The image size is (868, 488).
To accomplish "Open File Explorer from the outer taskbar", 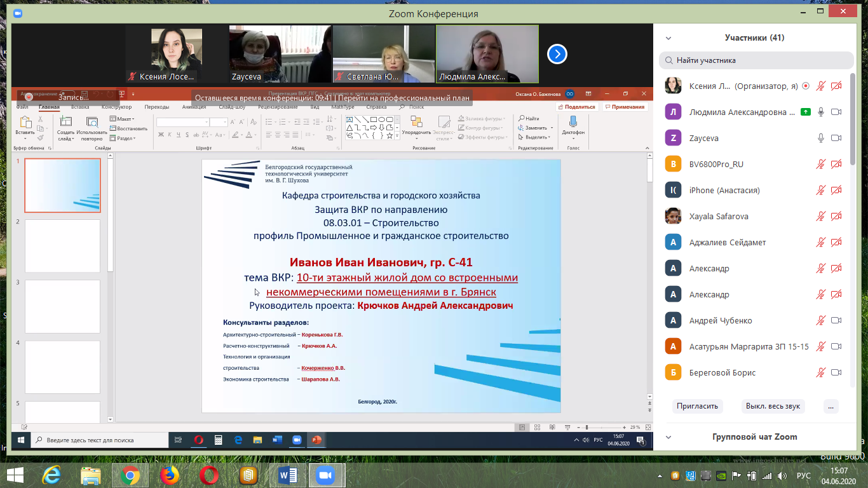I will pyautogui.click(x=90, y=475).
